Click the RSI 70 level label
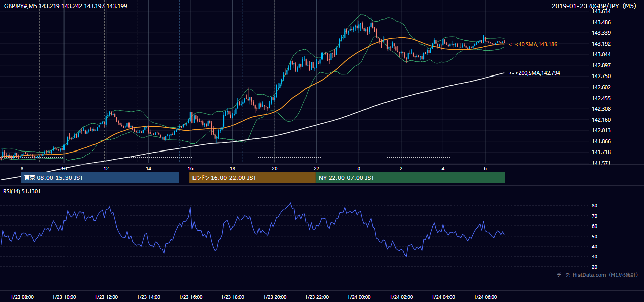 594,216
